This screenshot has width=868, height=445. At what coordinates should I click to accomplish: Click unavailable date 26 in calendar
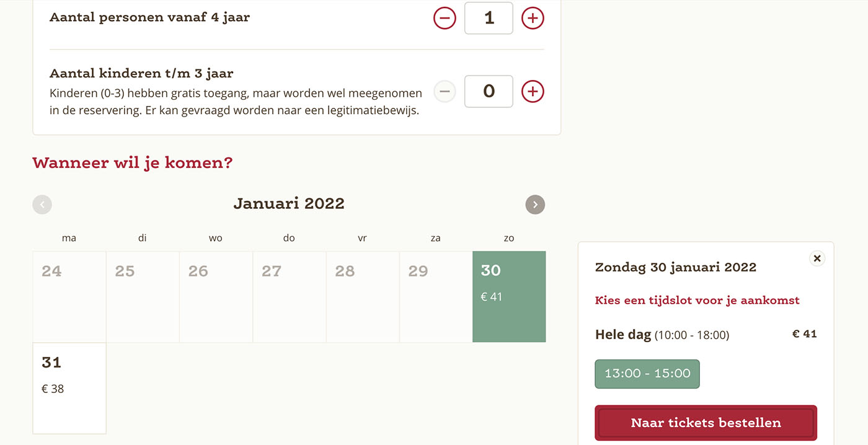216,297
